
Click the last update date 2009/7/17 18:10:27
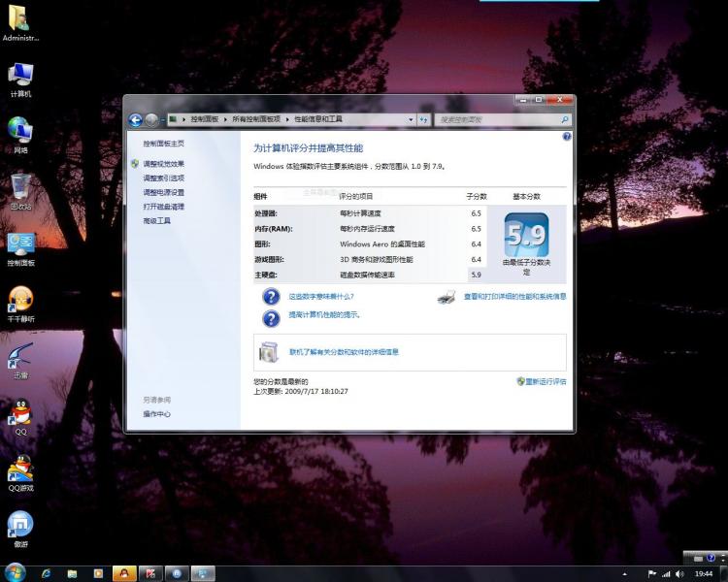tap(316, 391)
